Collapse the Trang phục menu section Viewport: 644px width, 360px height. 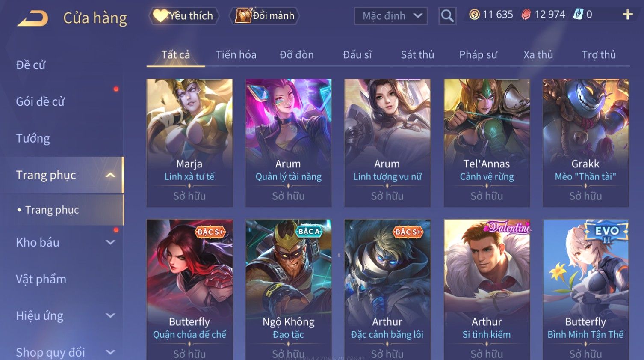coord(110,175)
